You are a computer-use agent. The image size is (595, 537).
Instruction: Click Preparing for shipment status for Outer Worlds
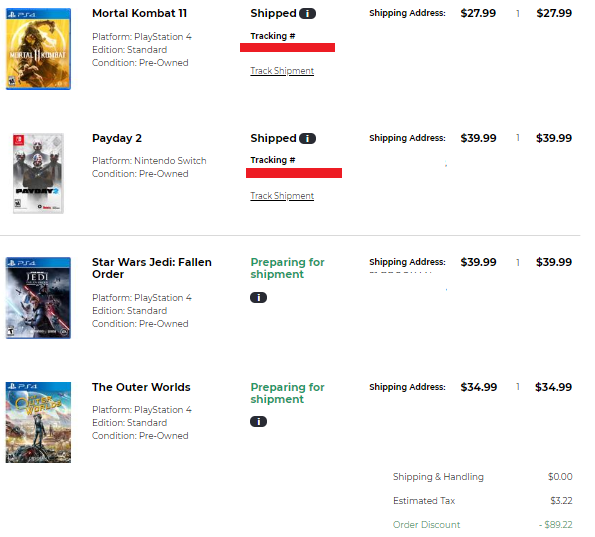point(287,393)
